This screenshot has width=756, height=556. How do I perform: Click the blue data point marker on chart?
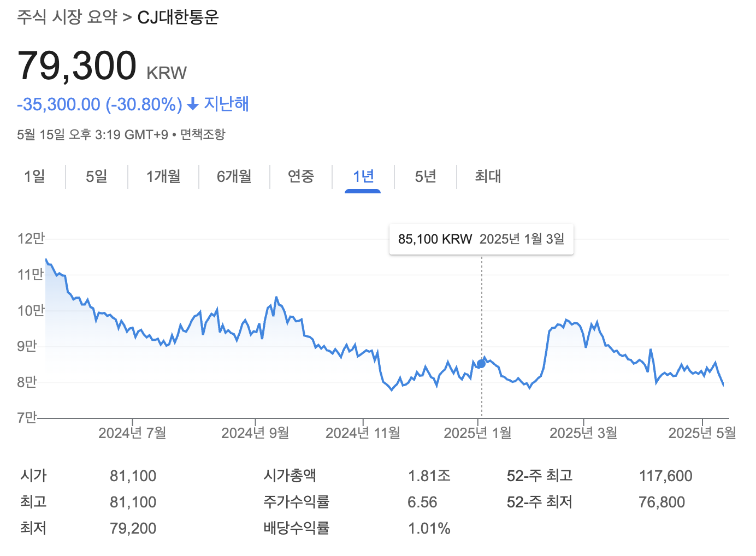pos(481,363)
